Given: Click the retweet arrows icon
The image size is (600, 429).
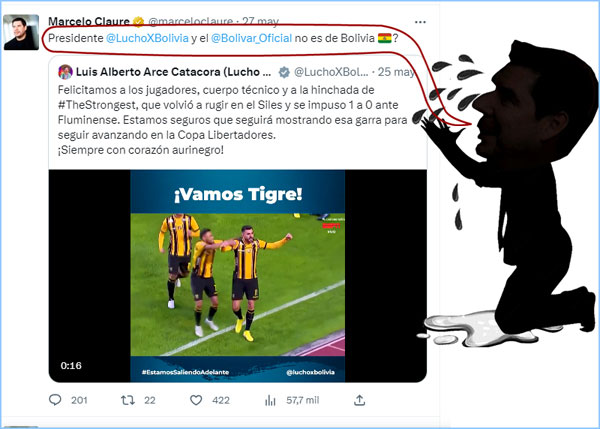Looking at the screenshot, I should pyautogui.click(x=128, y=400).
